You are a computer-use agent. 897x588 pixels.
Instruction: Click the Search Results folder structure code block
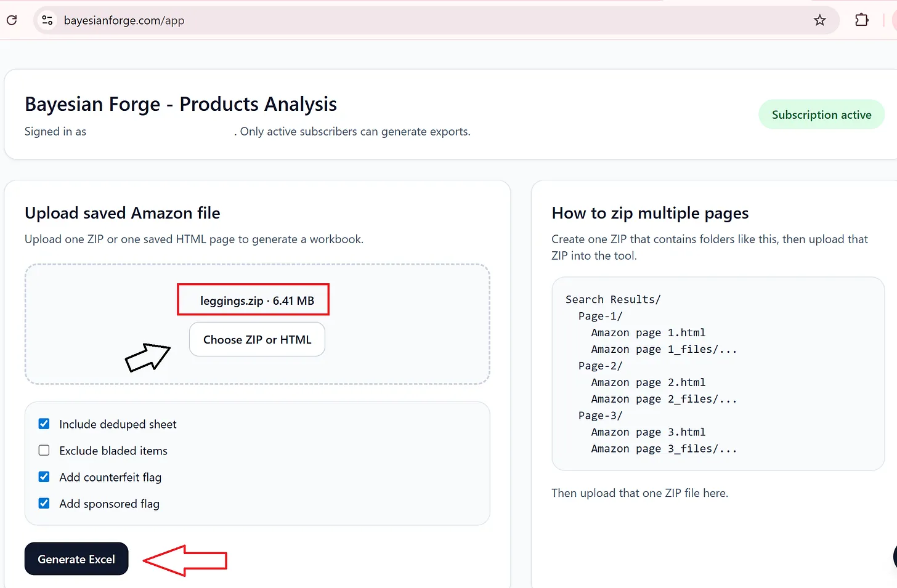pos(718,374)
